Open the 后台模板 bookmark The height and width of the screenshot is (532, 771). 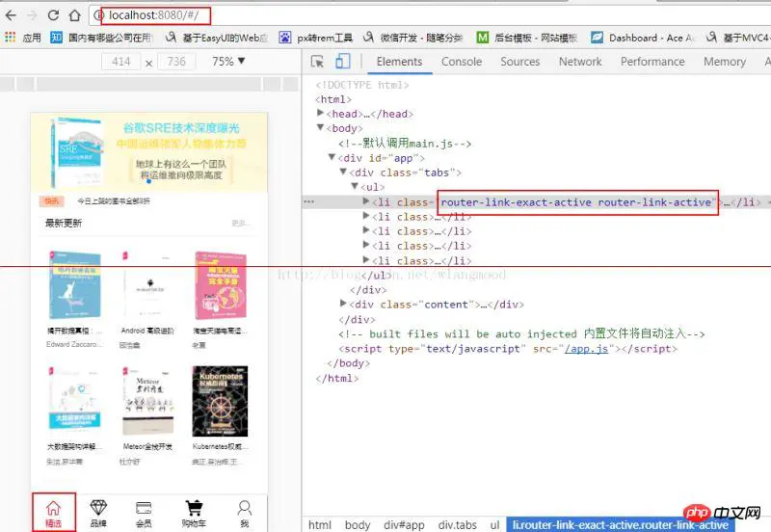(x=527, y=38)
